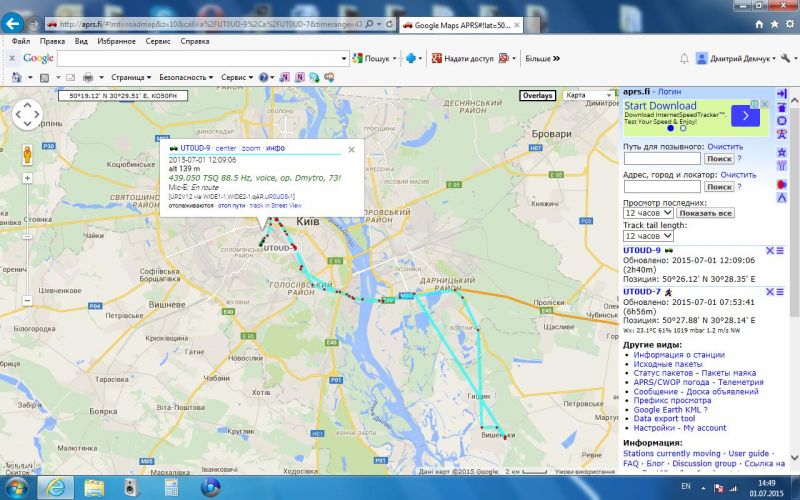Remove UT0UD-9 from the tracked list
The height and width of the screenshot is (500, 800).
(769, 250)
